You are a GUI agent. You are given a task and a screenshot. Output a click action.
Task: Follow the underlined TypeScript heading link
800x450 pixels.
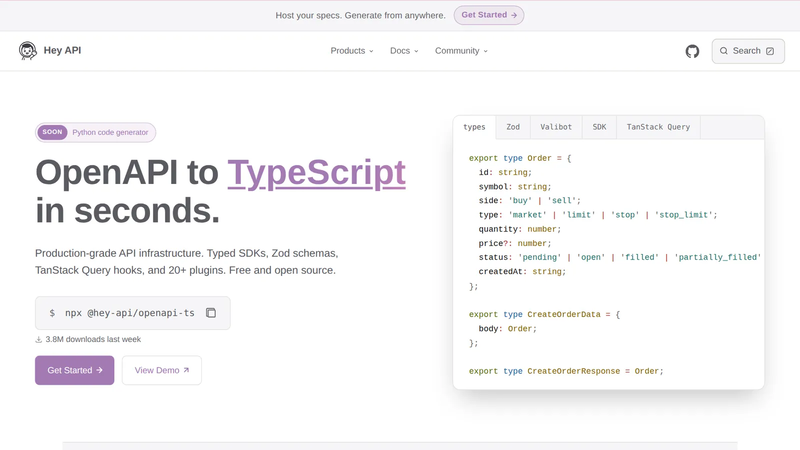[316, 173]
